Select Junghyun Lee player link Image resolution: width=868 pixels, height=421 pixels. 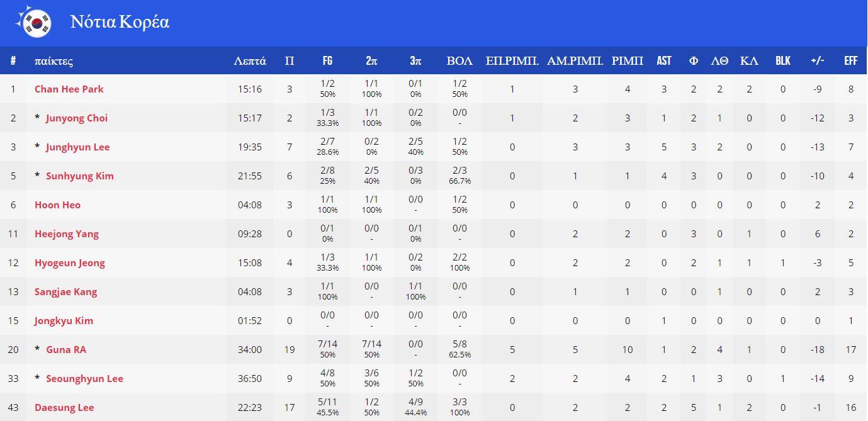(x=77, y=147)
